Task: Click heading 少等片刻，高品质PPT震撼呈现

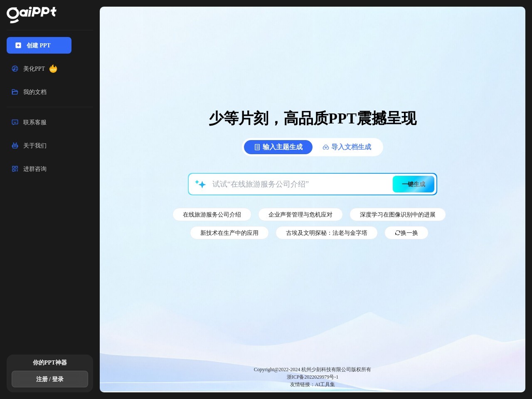Action: (313, 118)
